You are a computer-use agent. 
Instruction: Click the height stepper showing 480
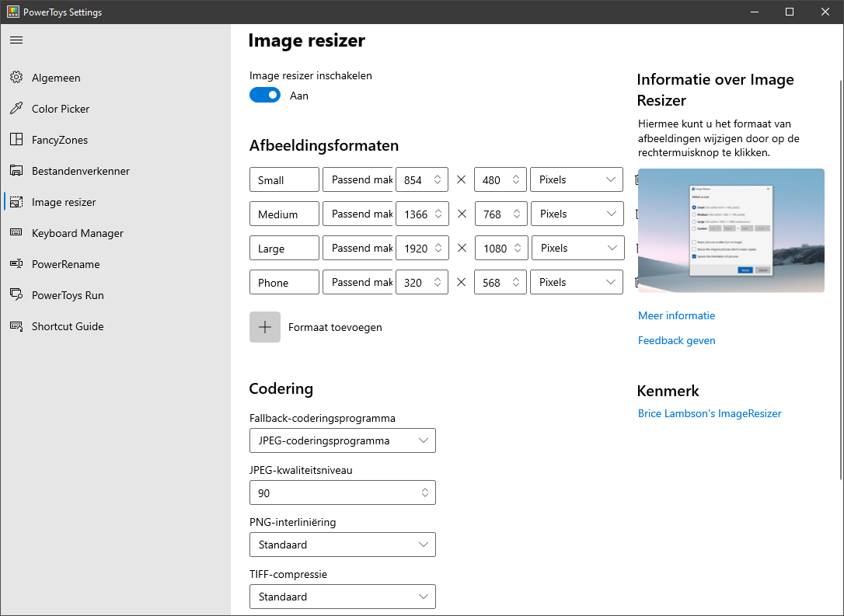pyautogui.click(x=500, y=179)
